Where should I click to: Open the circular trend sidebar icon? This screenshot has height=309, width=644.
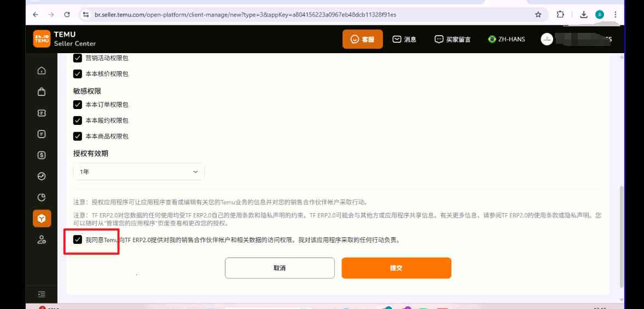pyautogui.click(x=42, y=176)
